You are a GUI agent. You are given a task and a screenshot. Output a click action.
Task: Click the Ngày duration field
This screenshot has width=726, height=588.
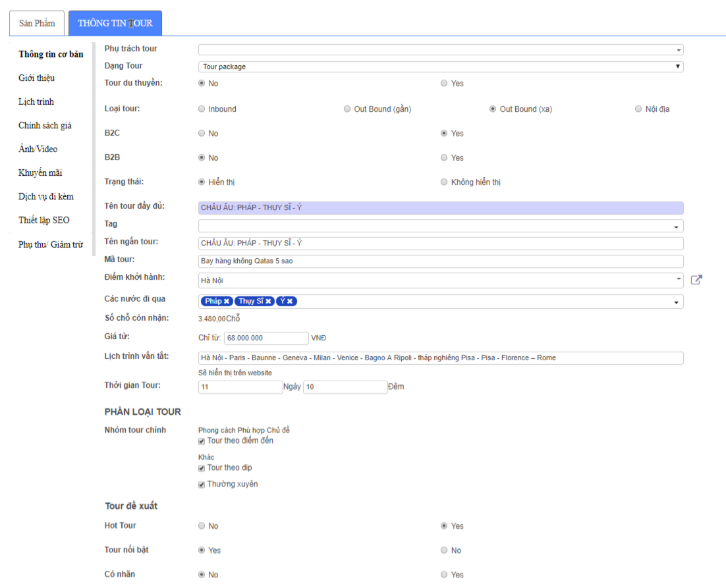pos(240,387)
